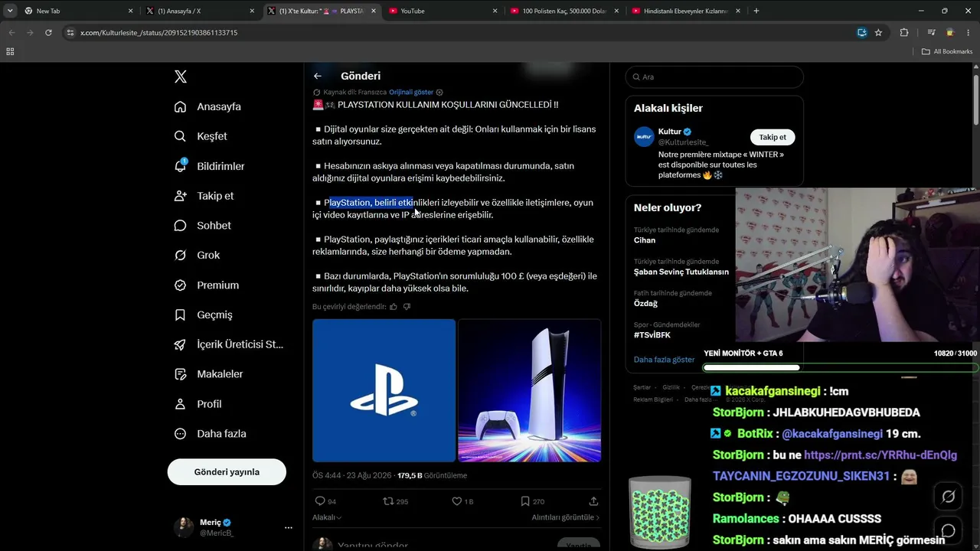Repost the PlayStation post
The width and height of the screenshot is (980, 551).
(x=388, y=501)
